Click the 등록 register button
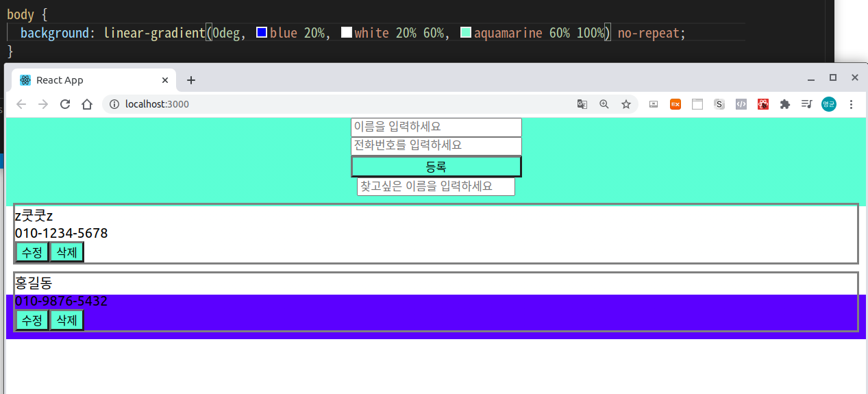The width and height of the screenshot is (868, 394). (x=436, y=167)
